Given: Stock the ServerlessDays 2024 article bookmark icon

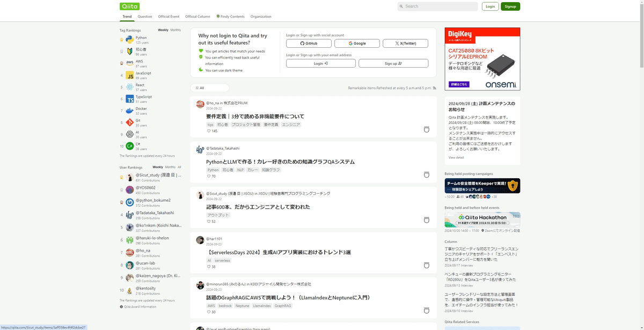Looking at the screenshot, I should [427, 266].
